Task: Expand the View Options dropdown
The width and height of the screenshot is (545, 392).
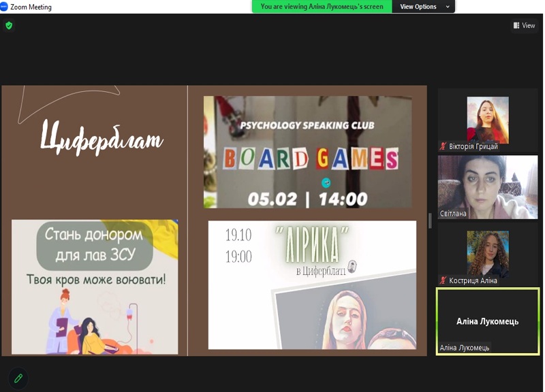Action: tap(423, 7)
